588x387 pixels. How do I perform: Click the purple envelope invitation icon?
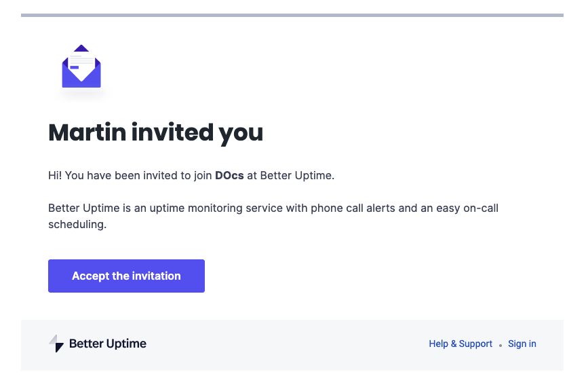[81, 67]
